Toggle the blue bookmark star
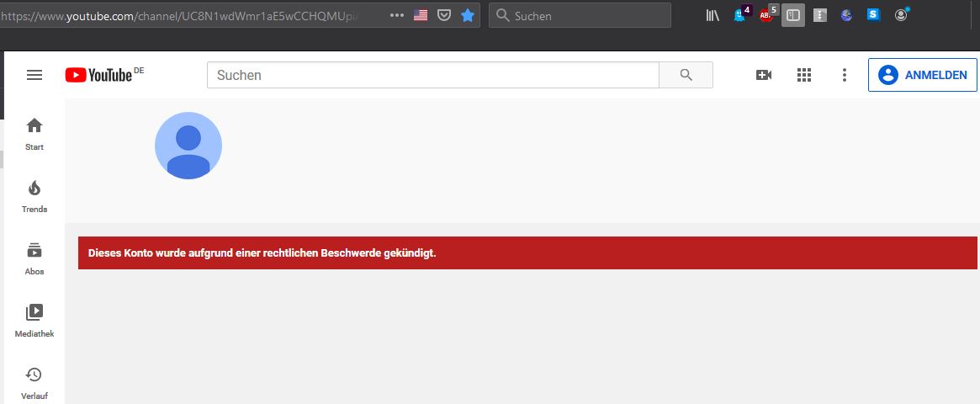 pyautogui.click(x=468, y=15)
